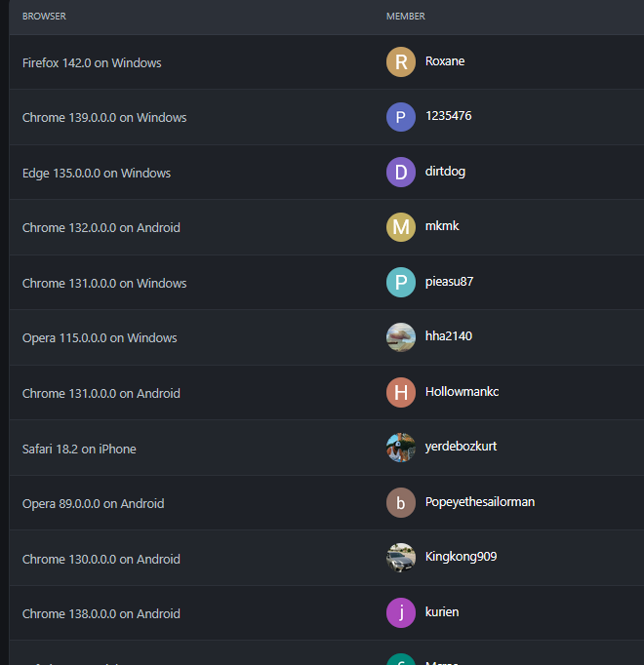The height and width of the screenshot is (665, 644).
Task: Go to Popeyethesailorman's profile name
Action: (x=480, y=502)
